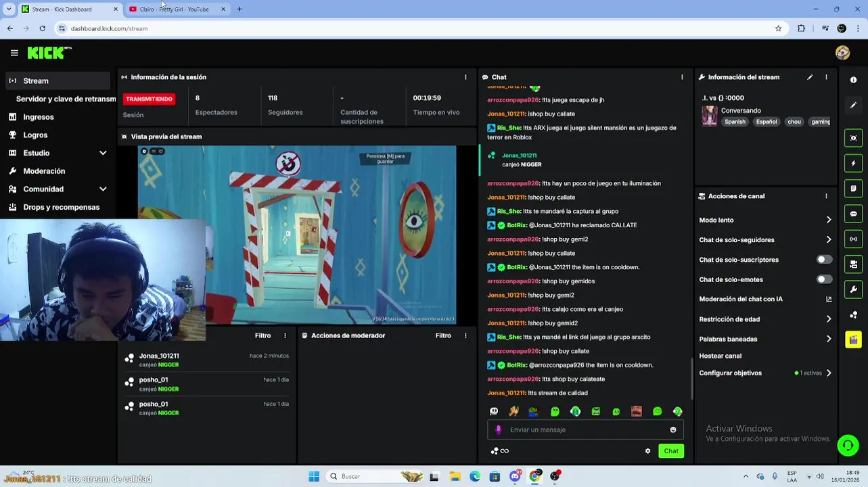This screenshot has height=487, width=868.
Task: Click the Enviar un mensaje field
Action: (585, 430)
